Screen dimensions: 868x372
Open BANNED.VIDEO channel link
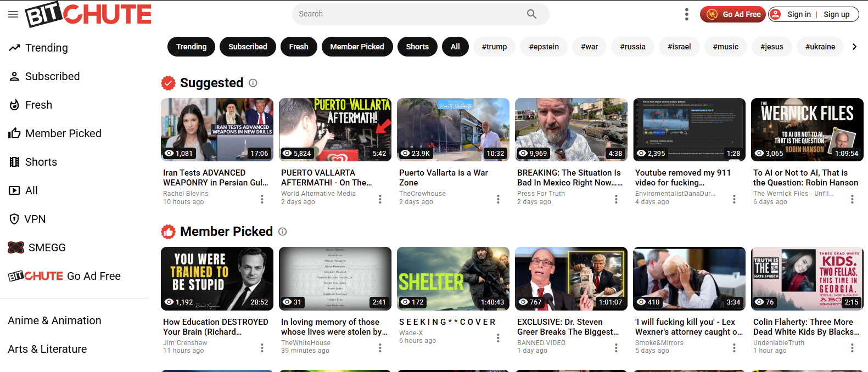[541, 343]
